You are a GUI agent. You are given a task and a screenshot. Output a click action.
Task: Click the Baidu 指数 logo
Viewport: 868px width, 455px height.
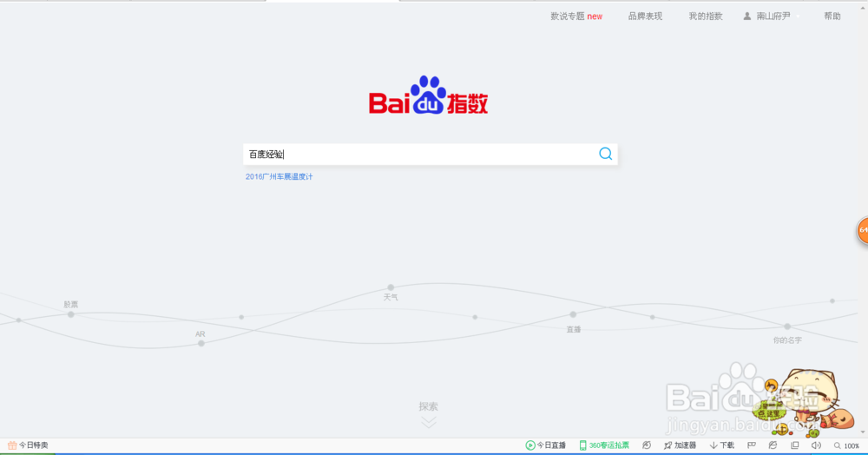tap(429, 96)
